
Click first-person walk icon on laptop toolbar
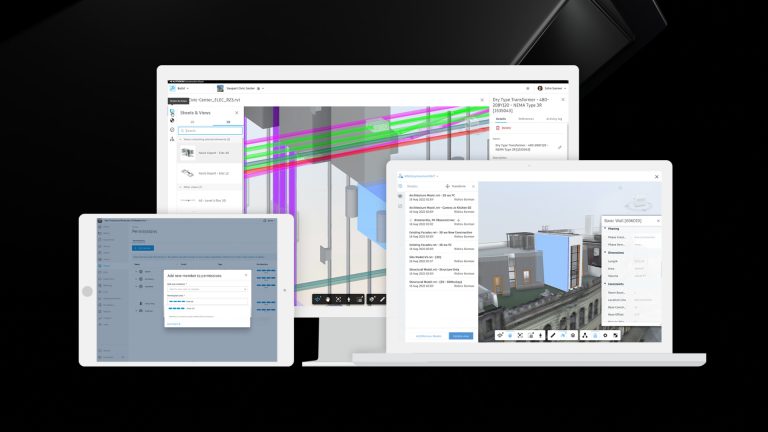point(541,336)
